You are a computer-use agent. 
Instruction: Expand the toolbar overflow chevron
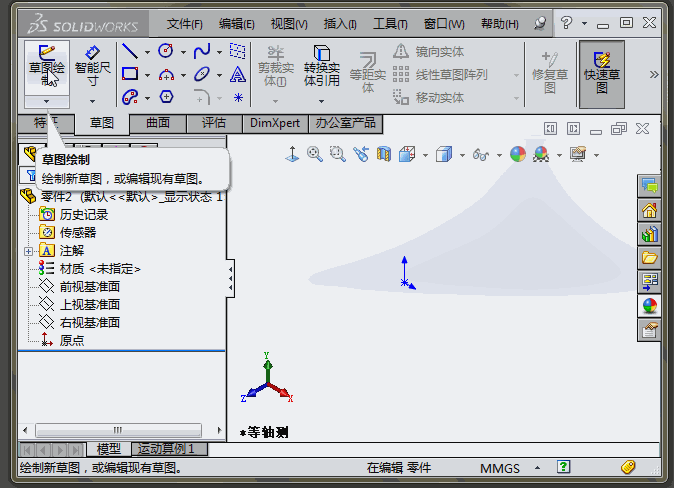pyautogui.click(x=654, y=74)
